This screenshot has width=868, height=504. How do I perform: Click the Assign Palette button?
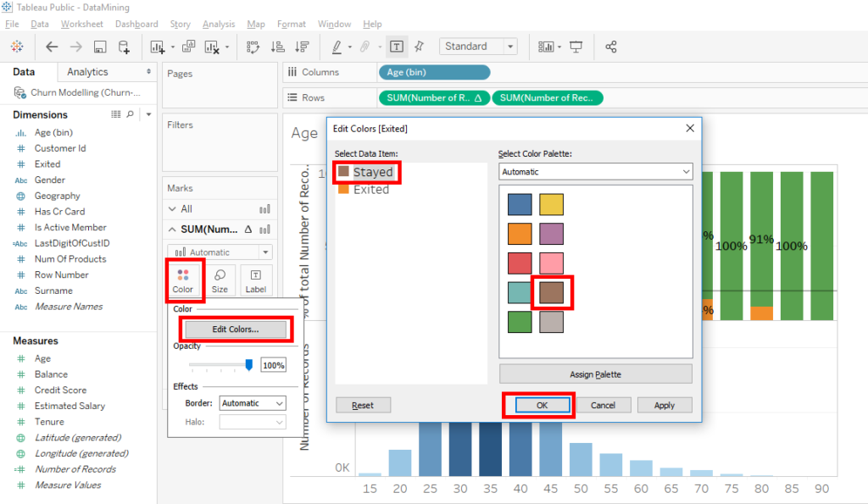[x=594, y=374]
